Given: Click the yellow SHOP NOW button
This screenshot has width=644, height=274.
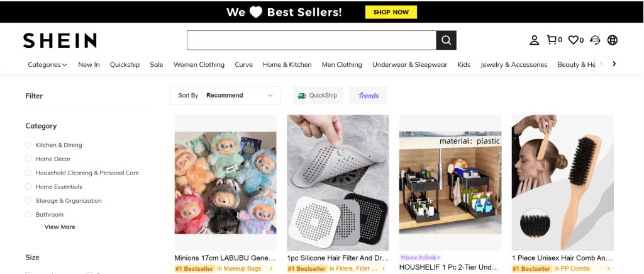Looking at the screenshot, I should pyautogui.click(x=391, y=12).
